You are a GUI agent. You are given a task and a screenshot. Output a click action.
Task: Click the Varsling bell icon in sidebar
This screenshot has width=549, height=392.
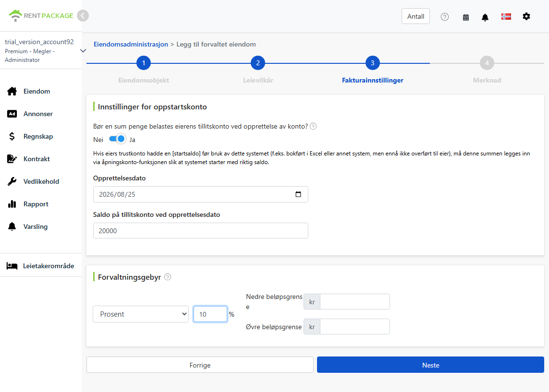click(12, 226)
